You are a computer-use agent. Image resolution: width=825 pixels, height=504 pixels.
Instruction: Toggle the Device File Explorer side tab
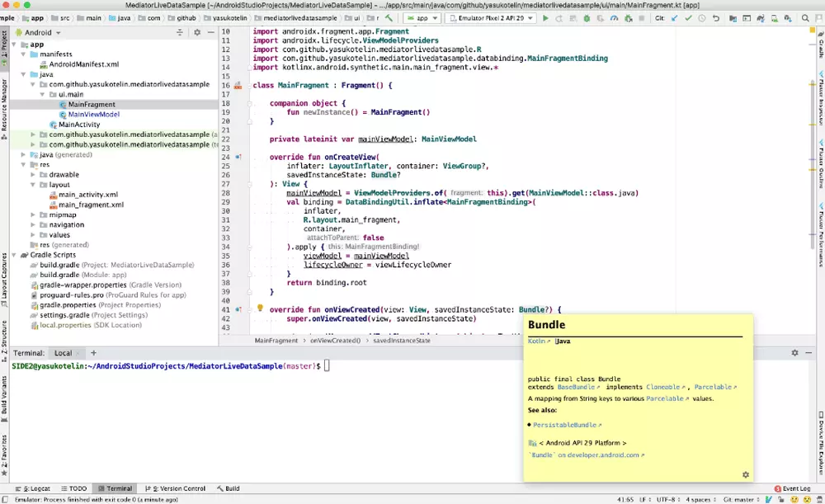pyautogui.click(x=821, y=443)
